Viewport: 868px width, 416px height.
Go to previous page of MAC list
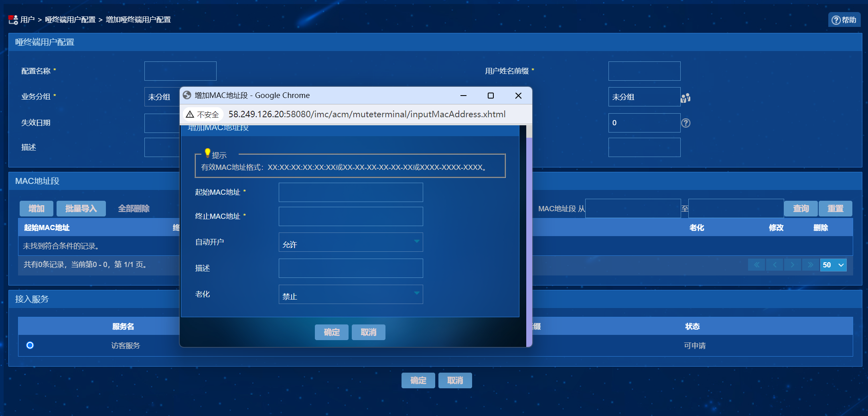pos(775,265)
